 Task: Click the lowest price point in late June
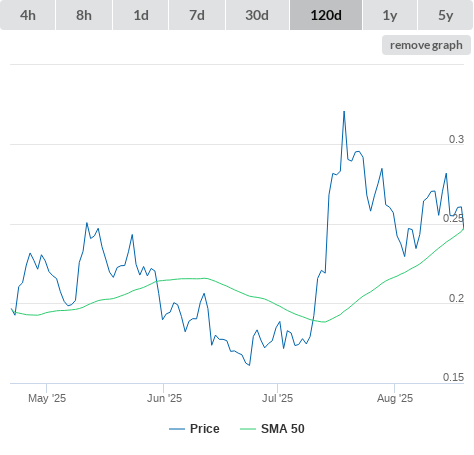pyautogui.click(x=249, y=365)
